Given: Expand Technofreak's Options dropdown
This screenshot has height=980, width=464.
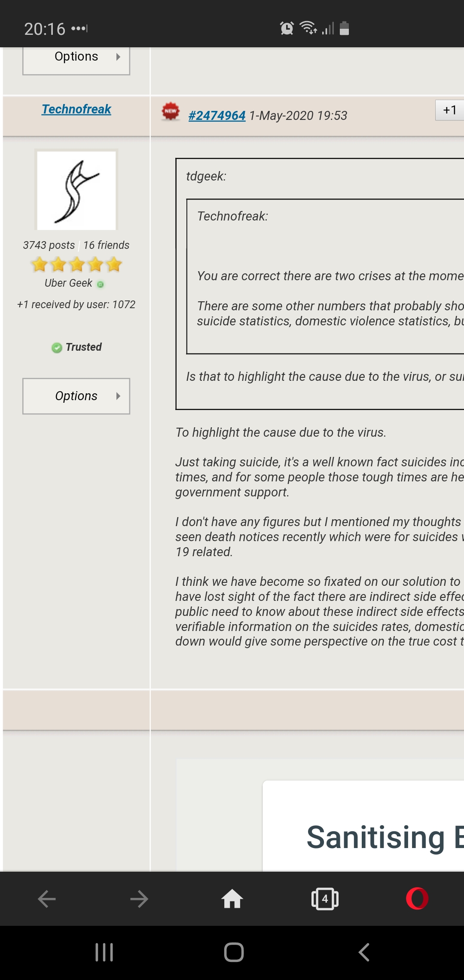Looking at the screenshot, I should 76,396.
